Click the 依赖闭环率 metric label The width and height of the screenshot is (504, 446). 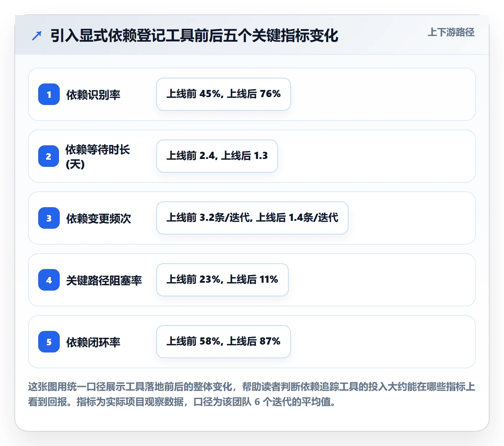[93, 342]
